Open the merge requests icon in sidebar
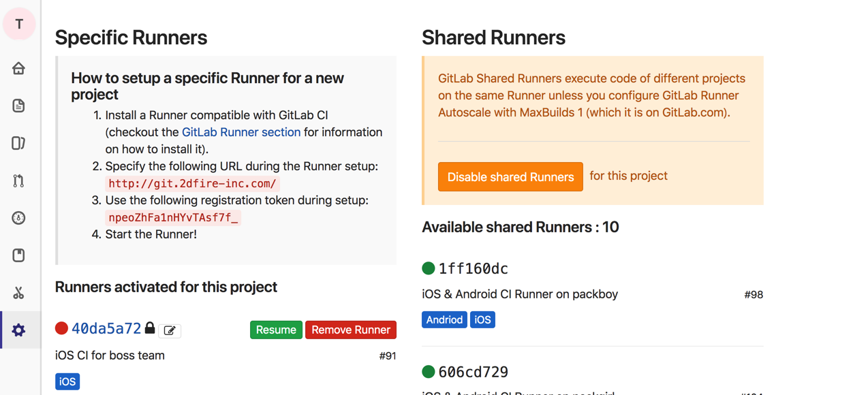Image resolution: width=868 pixels, height=395 pixels. [19, 180]
